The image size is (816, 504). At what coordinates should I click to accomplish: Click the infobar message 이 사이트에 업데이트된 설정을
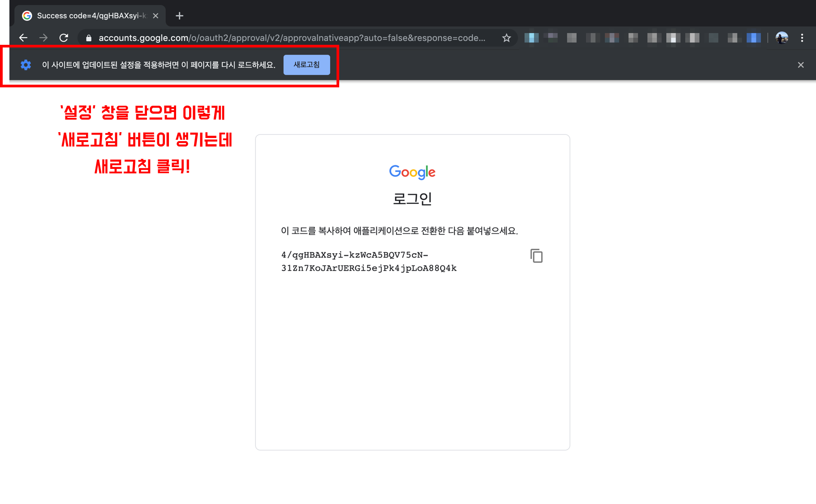tap(159, 65)
